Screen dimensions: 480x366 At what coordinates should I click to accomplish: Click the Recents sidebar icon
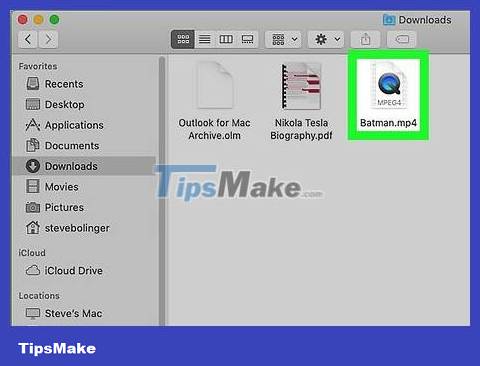coord(33,84)
